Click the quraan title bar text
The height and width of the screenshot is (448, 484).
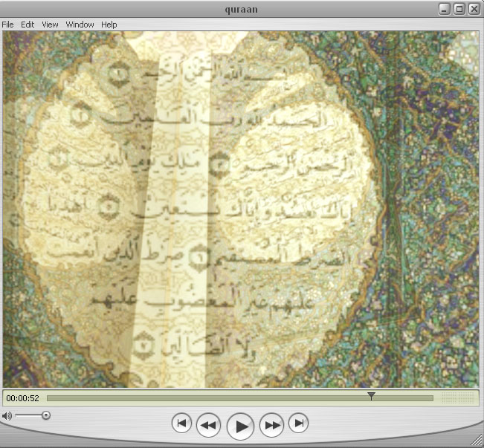click(x=242, y=10)
